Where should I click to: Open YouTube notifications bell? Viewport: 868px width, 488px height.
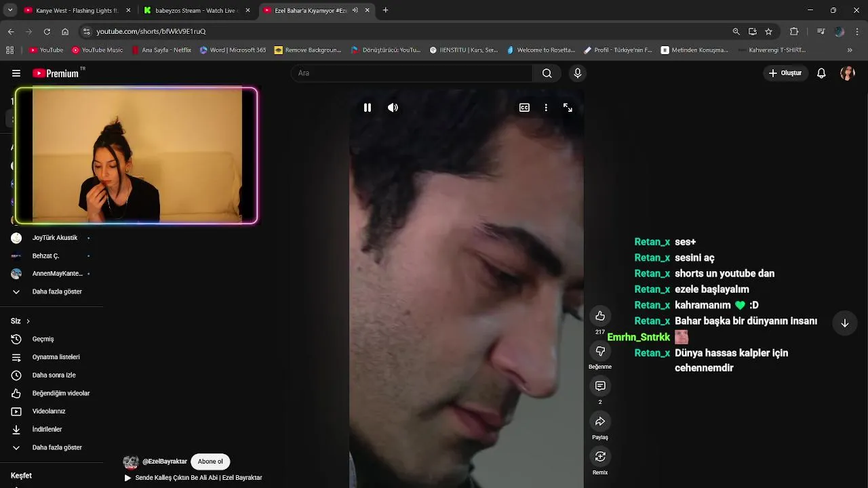pos(821,73)
